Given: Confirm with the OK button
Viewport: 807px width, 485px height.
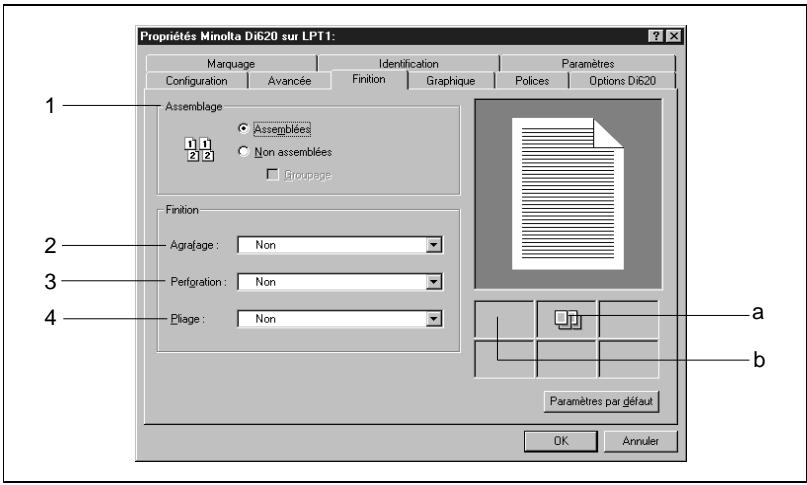Looking at the screenshot, I should pos(561,441).
